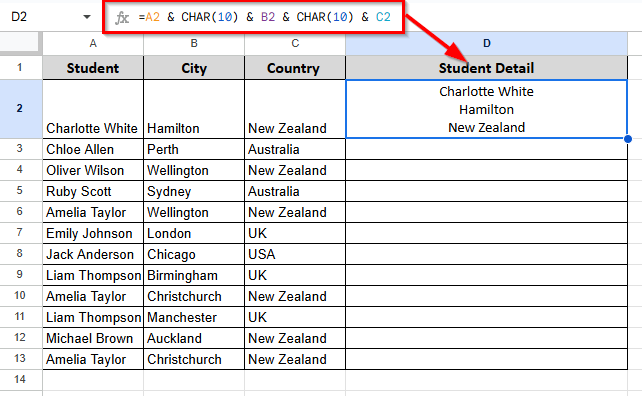Screen dimensions: 642x396
Task: Select Amelia Taylor in row 6
Action: [93, 212]
